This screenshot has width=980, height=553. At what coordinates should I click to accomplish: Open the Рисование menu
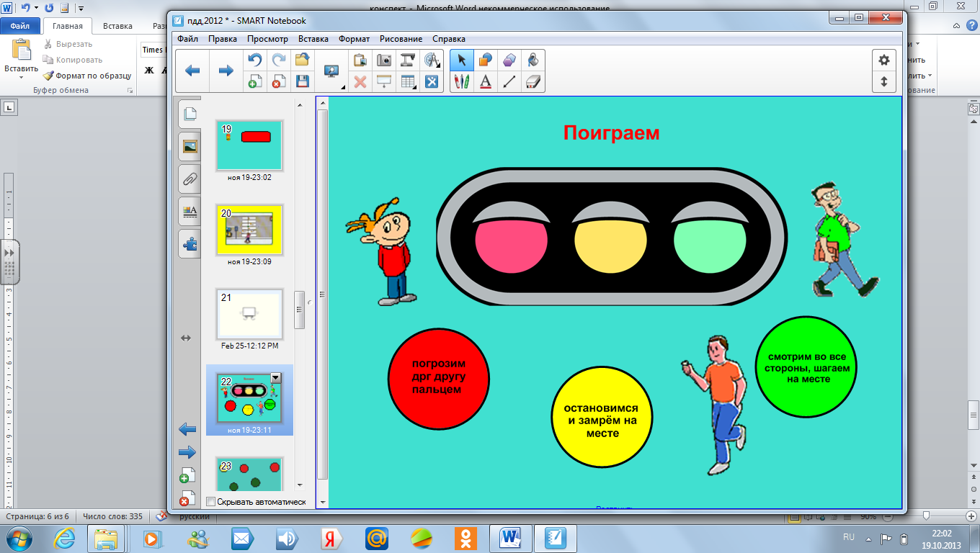point(401,39)
